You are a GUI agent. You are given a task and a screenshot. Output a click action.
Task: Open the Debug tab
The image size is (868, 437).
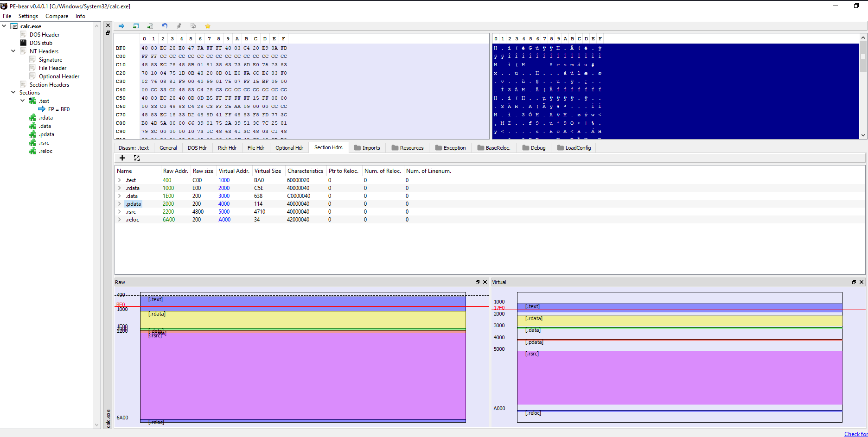534,148
